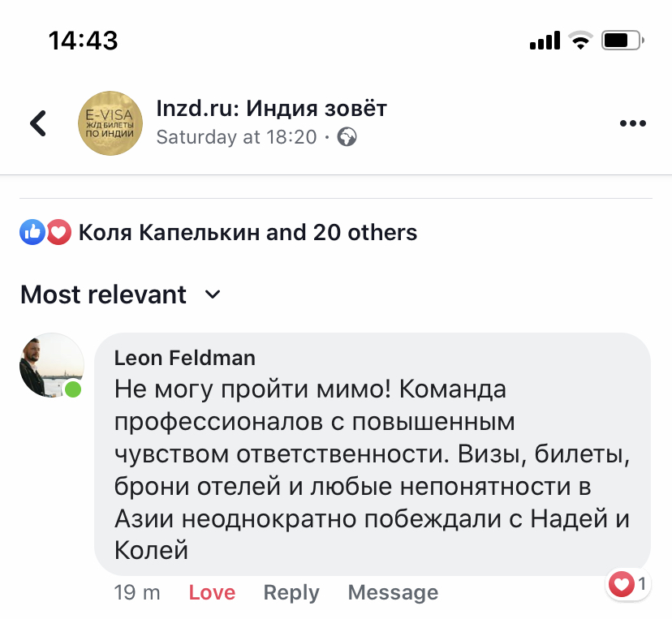This screenshot has width=672, height=619.
Task: View Коля Капелькин and 20 others reactions
Action: pyautogui.click(x=248, y=233)
